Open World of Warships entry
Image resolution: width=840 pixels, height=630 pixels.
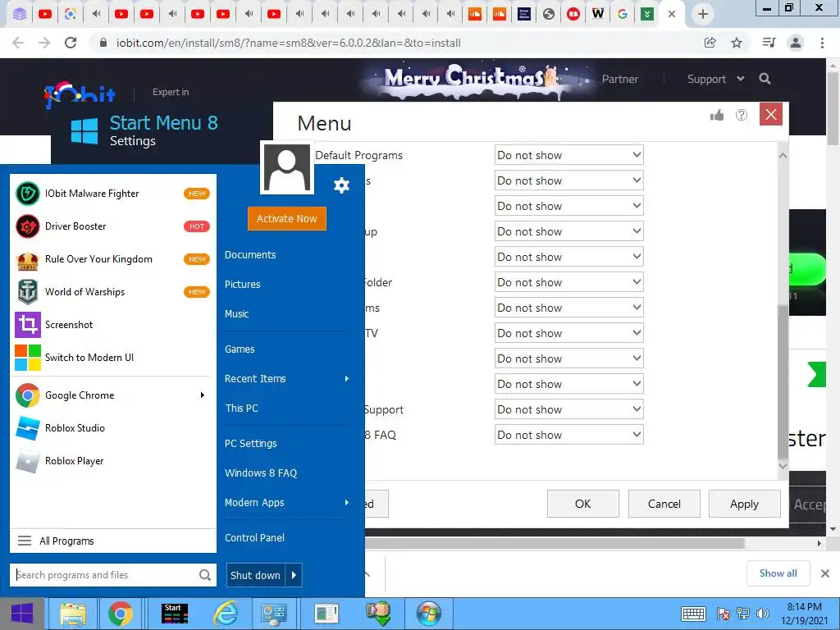112,292
